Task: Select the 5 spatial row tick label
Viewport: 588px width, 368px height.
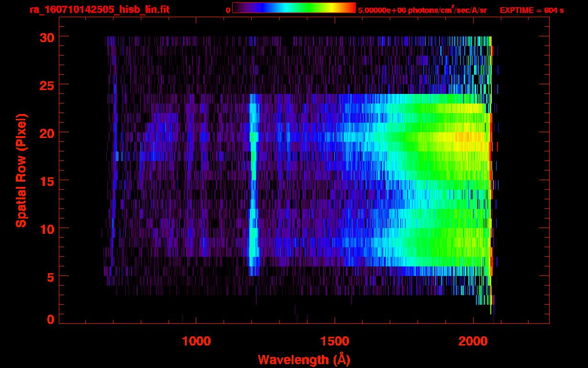Action: 50,276
